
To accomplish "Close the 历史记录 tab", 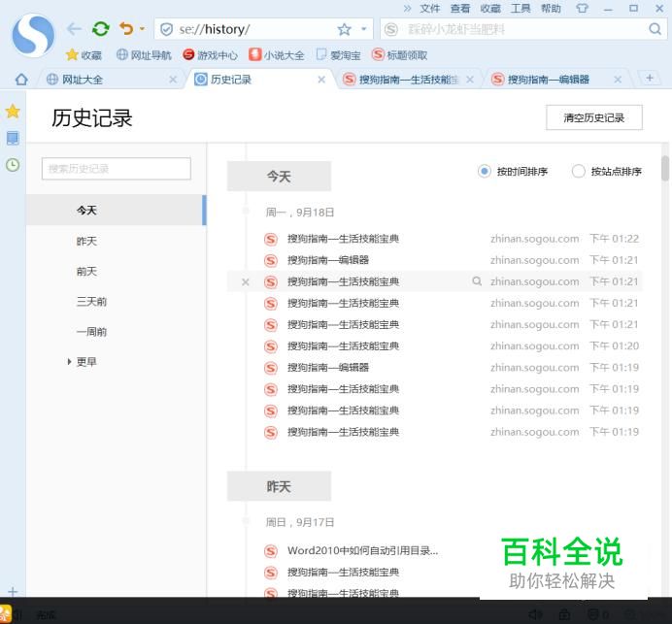I will click(321, 80).
